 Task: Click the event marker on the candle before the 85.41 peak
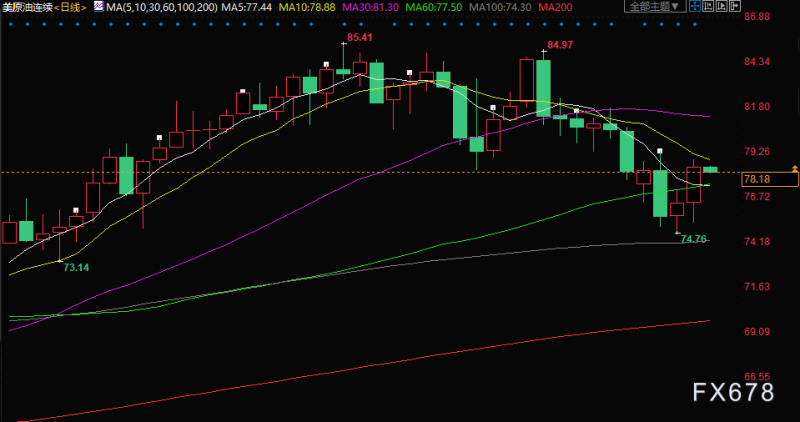point(327,64)
